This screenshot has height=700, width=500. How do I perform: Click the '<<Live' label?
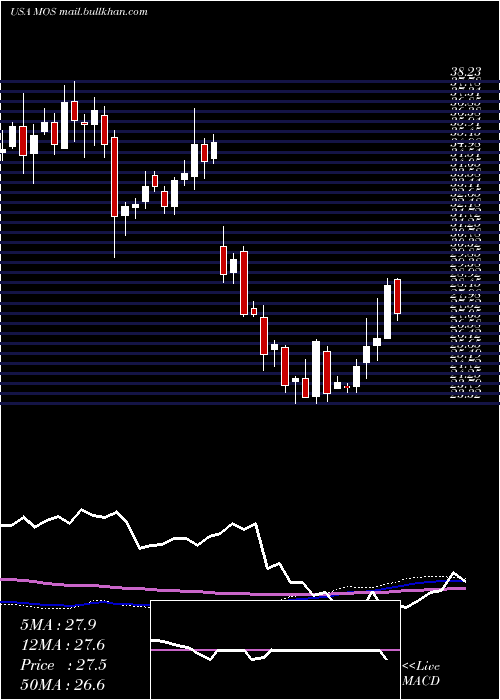(421, 667)
